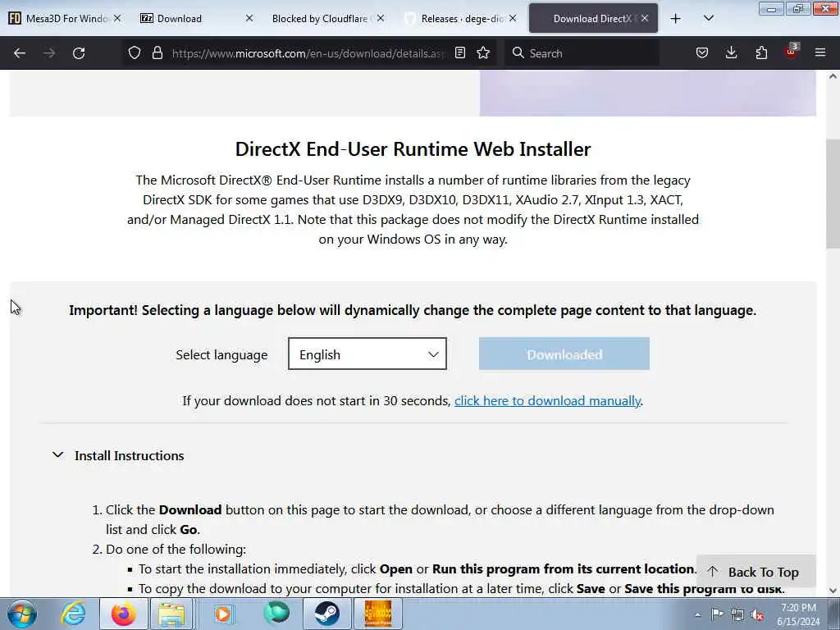Open the orange app in taskbar
This screenshot has width=840, height=630.
377,614
